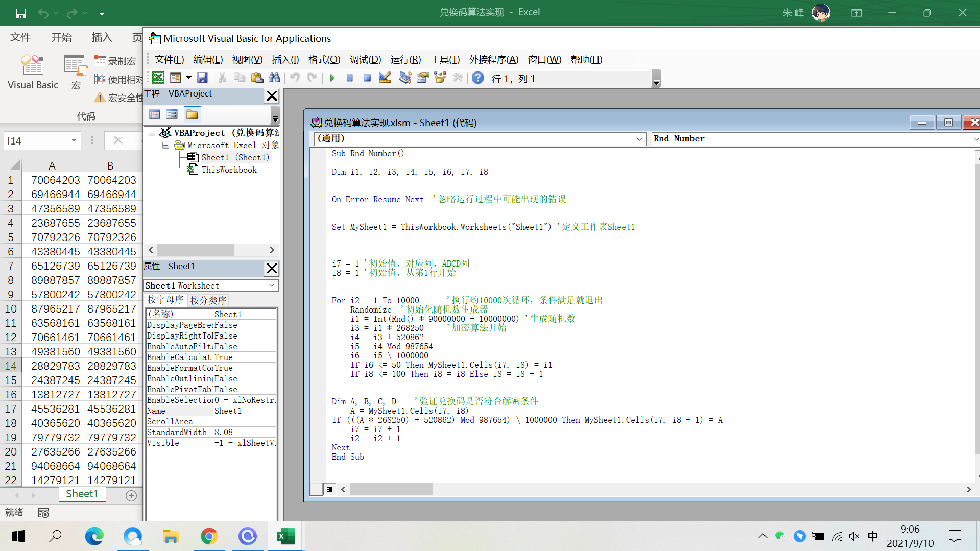Open the 工具(T) menu
This screenshot has width=980, height=551.
click(445, 60)
